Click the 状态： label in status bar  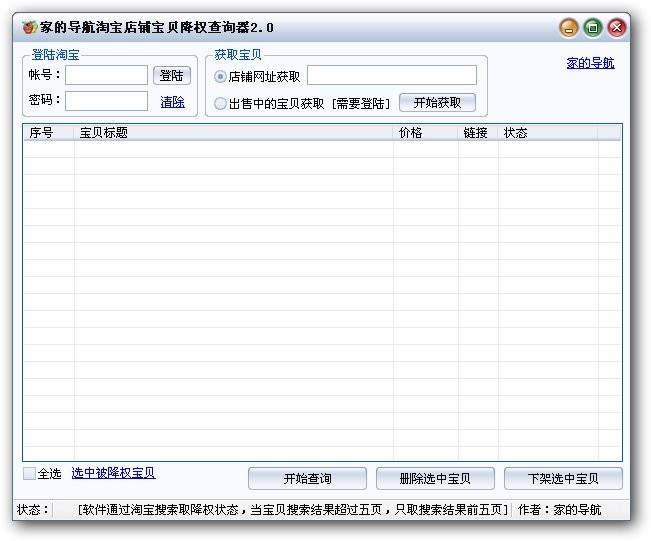click(33, 509)
